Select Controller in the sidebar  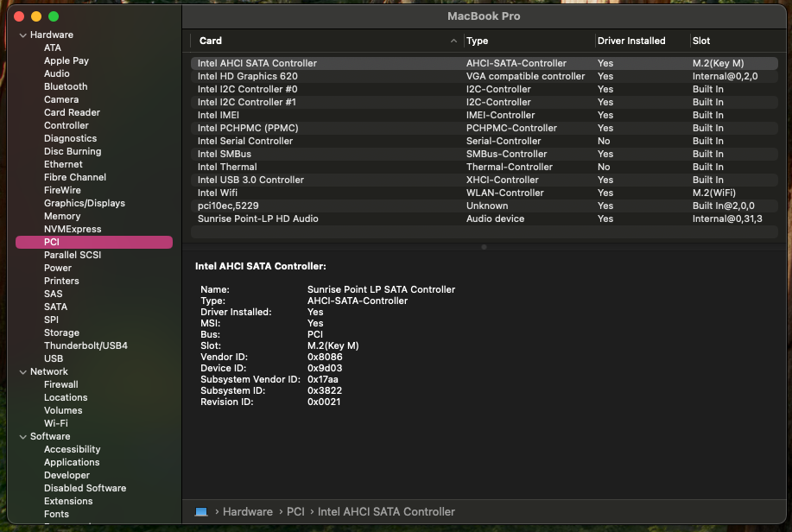(67, 125)
